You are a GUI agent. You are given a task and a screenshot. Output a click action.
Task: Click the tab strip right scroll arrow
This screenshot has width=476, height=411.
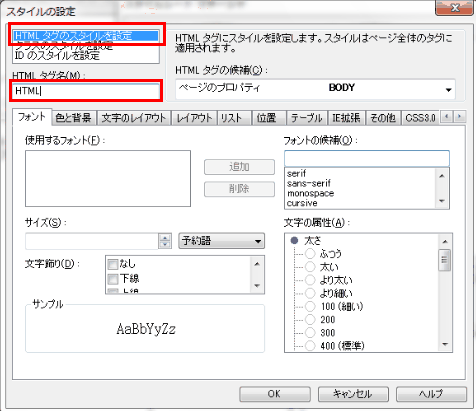click(459, 117)
